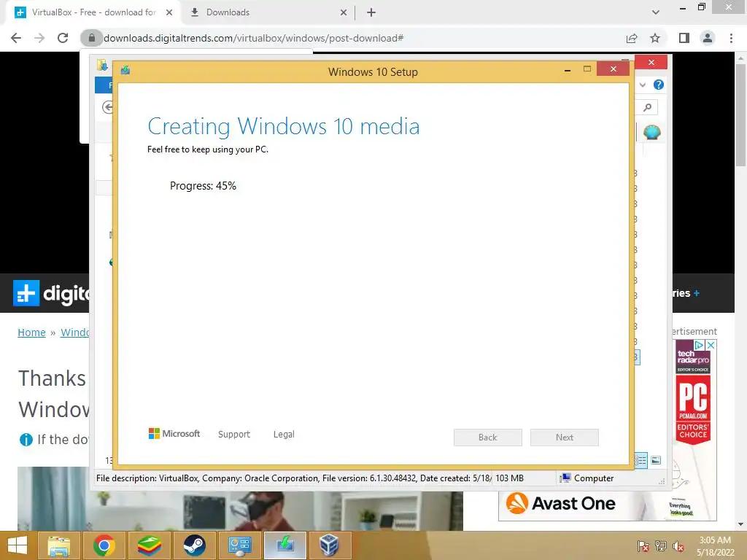The image size is (747, 560).
Task: Click the muted volume tray icon
Action: click(x=678, y=546)
